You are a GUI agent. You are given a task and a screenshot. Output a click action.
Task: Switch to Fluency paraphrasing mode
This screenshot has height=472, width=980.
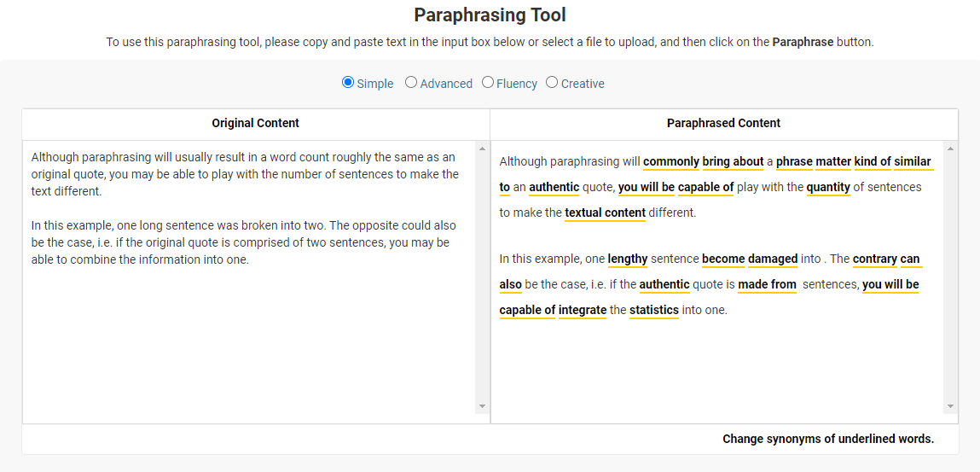click(488, 83)
